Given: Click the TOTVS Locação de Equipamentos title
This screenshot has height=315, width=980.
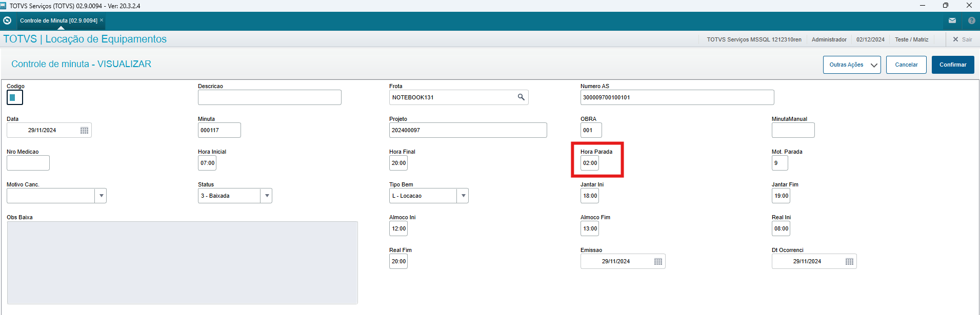Looking at the screenshot, I should (x=85, y=39).
